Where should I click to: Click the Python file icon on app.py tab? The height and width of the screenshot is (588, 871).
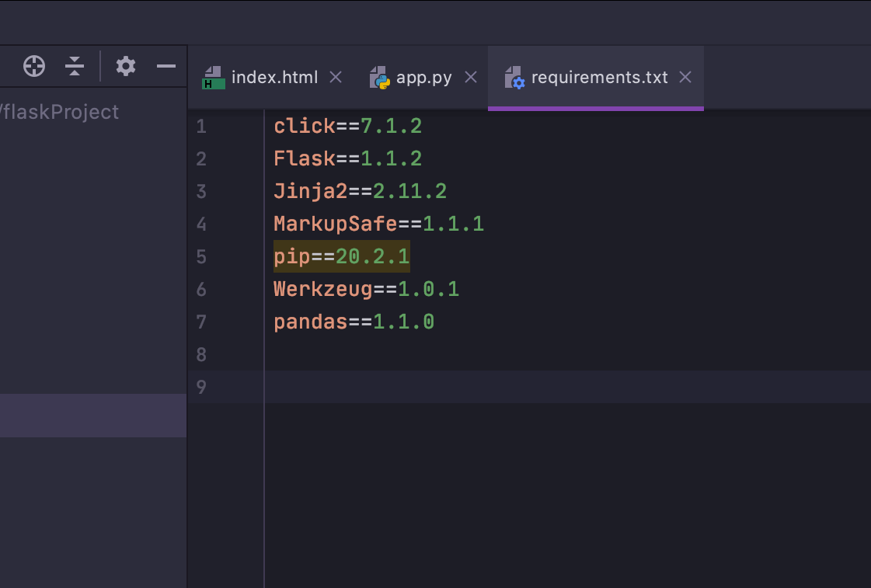tap(379, 78)
